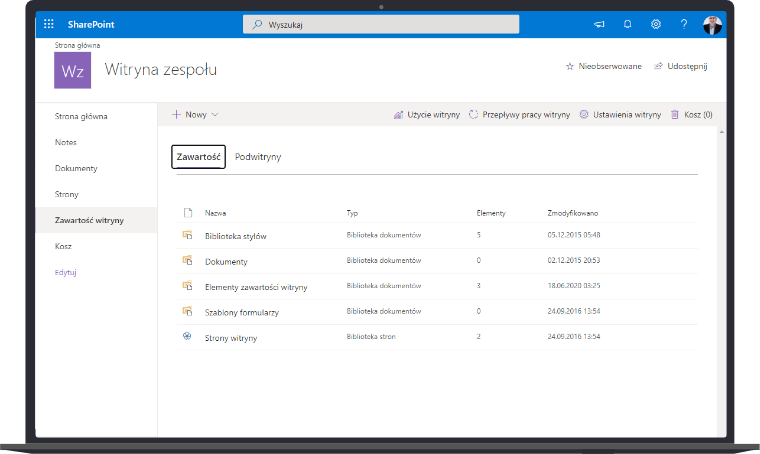
Task: Click the Ustawienia witryny gear icon
Action: [584, 114]
